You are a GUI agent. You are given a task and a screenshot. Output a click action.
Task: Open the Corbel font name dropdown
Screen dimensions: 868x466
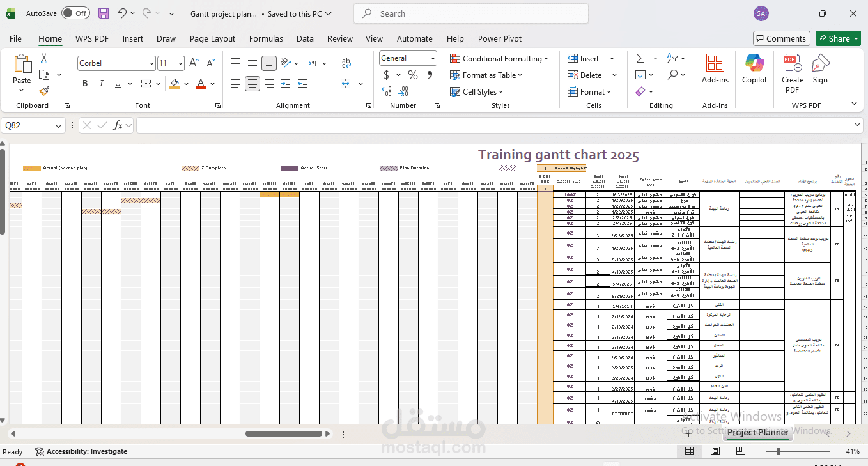tap(151, 63)
